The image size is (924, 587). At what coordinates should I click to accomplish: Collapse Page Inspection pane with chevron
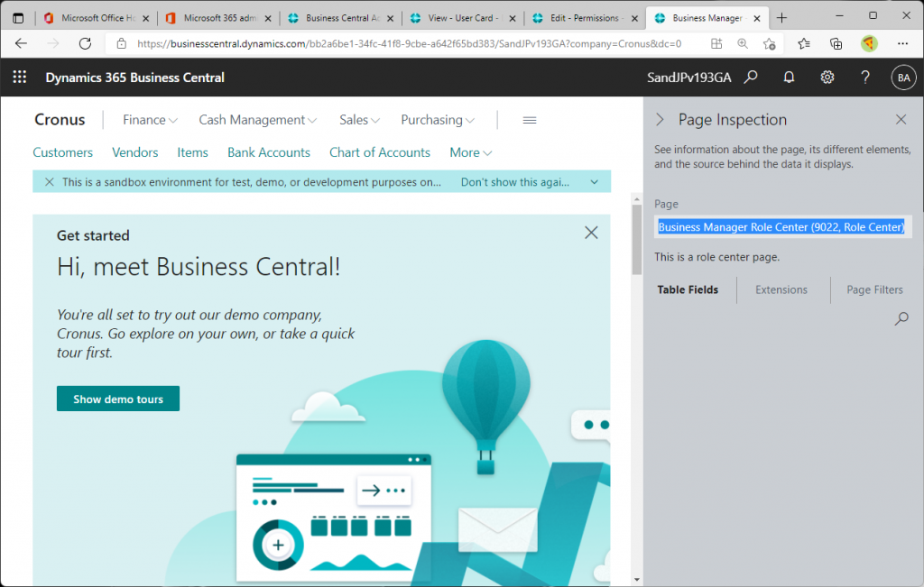tap(660, 120)
